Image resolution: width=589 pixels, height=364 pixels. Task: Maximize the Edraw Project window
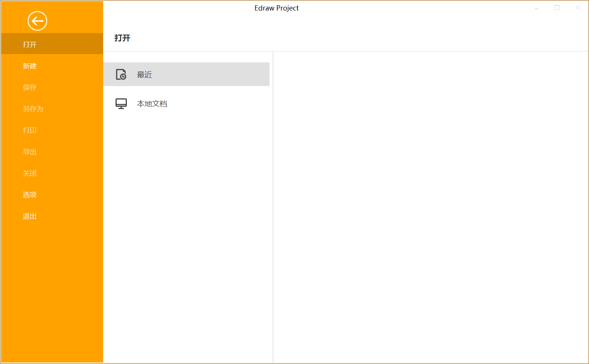coord(557,8)
